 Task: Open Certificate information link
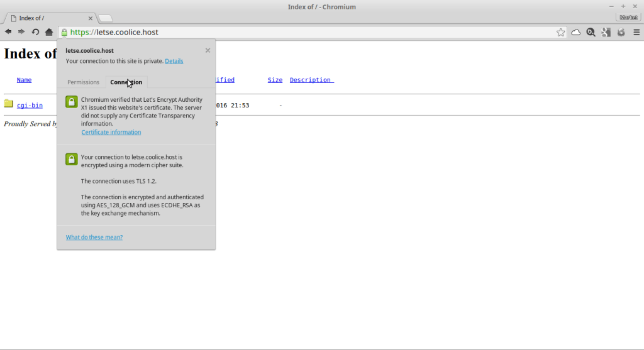111,132
